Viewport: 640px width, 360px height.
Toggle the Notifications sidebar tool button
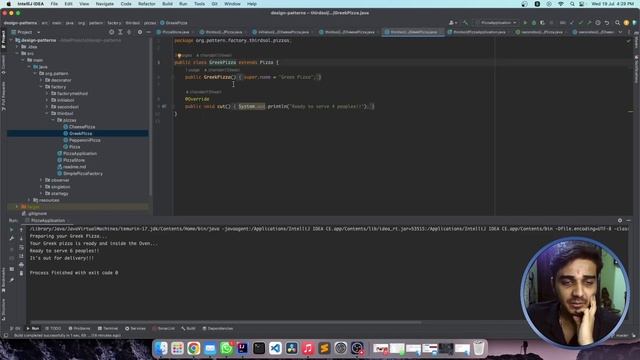pos(636,69)
